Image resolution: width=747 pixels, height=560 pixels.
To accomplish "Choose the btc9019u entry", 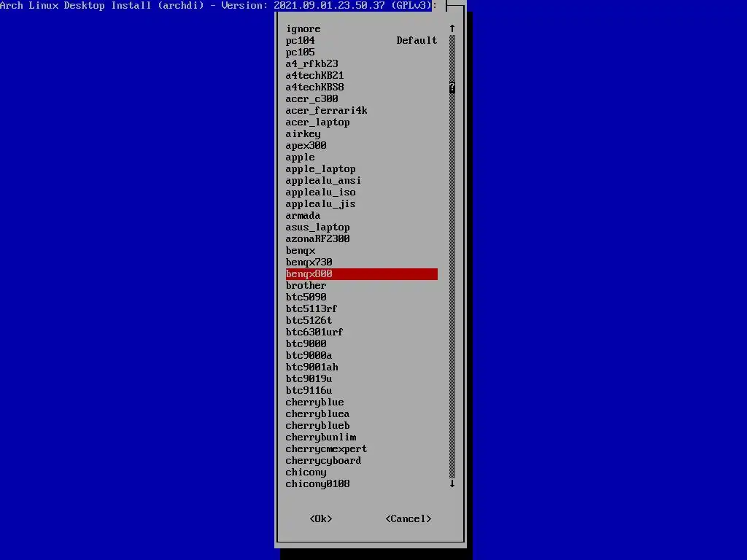I will coord(362,379).
